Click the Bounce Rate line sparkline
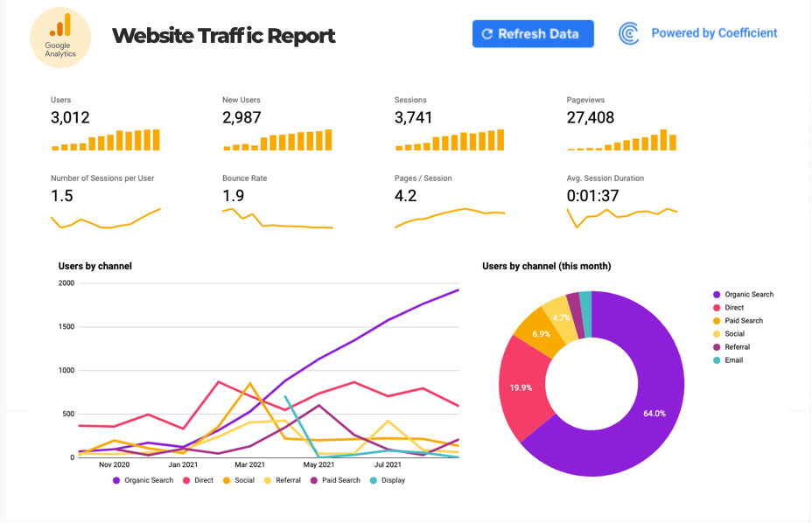The image size is (812, 523). (277, 219)
